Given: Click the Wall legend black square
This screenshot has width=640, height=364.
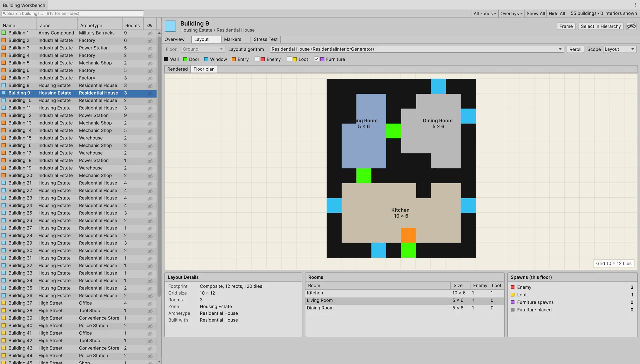Looking at the screenshot, I should click(166, 59).
